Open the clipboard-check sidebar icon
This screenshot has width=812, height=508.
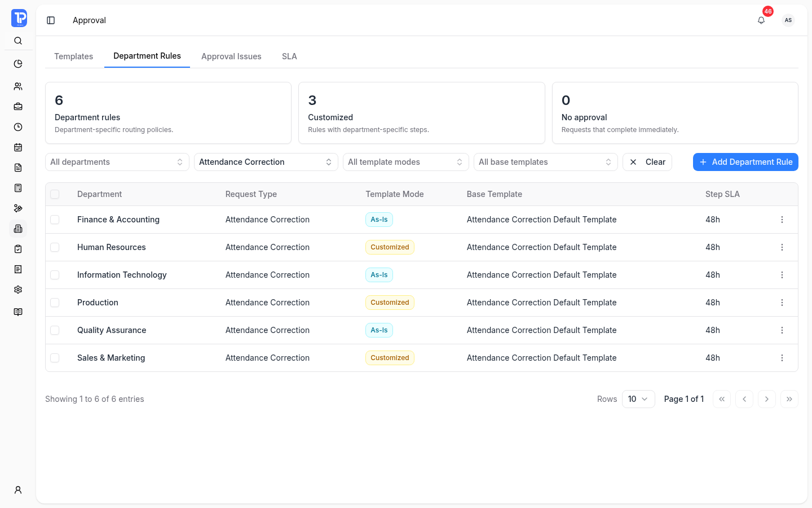[x=18, y=249]
